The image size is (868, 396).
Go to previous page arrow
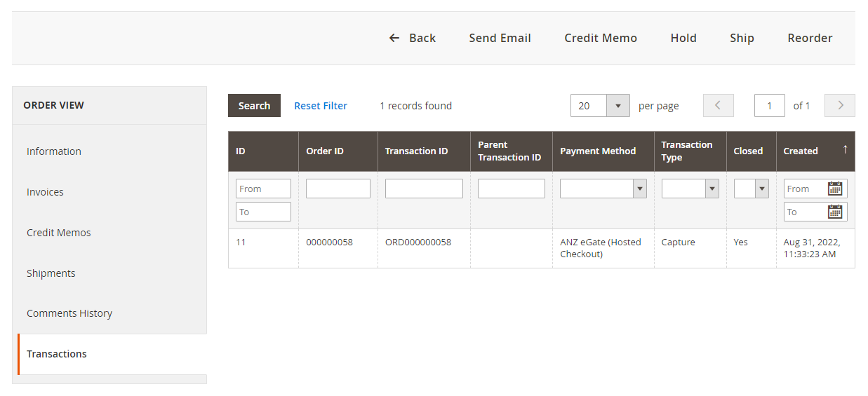(x=718, y=106)
